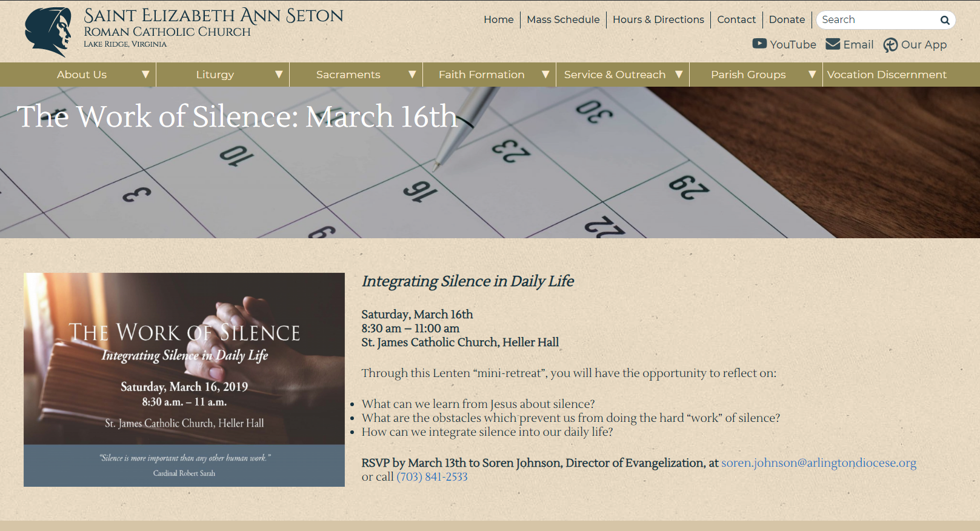Click the search magnifying glass icon
This screenshot has height=531, width=980.
944,20
